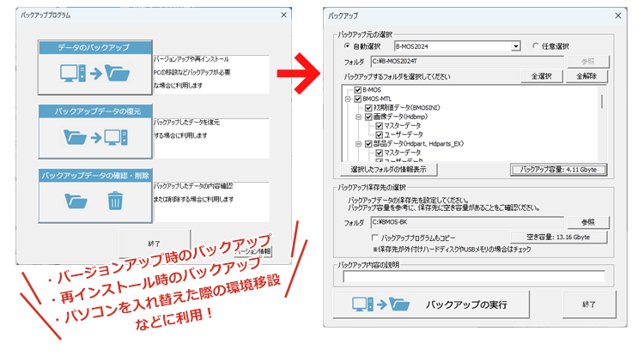The height and width of the screenshot is (361, 644).
Task: Focus the バックアップ内容の説明 text field
Action: coord(474,277)
